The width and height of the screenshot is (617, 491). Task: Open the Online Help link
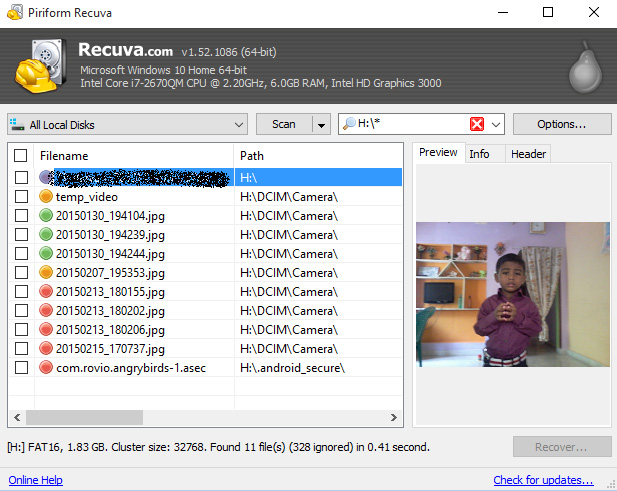click(x=35, y=480)
